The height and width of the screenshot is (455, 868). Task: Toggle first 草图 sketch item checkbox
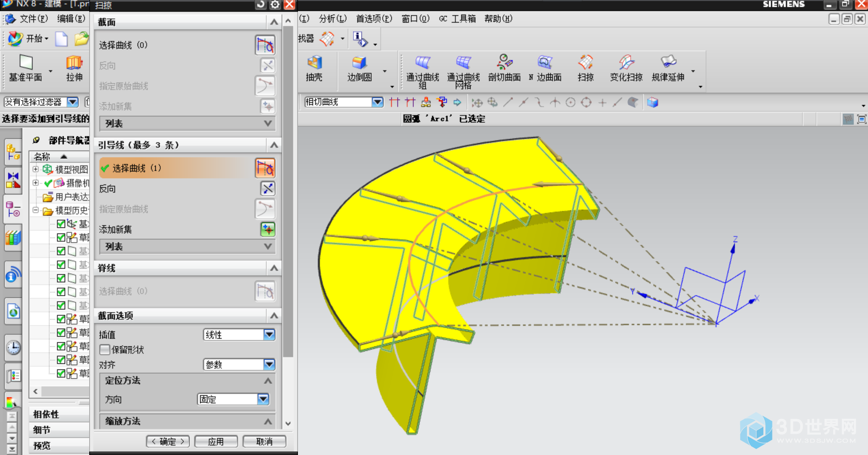click(x=61, y=237)
